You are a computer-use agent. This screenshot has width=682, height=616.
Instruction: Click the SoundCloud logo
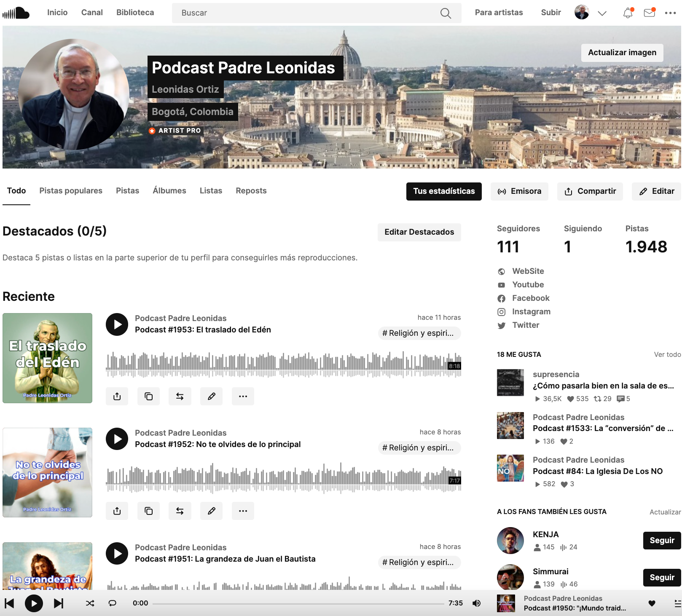[16, 13]
